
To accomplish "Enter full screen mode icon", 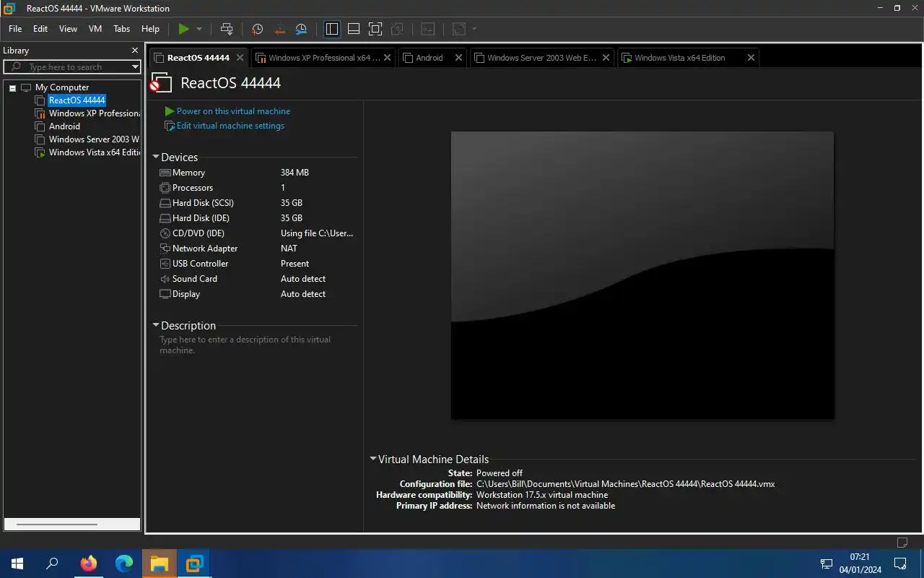I will [375, 29].
